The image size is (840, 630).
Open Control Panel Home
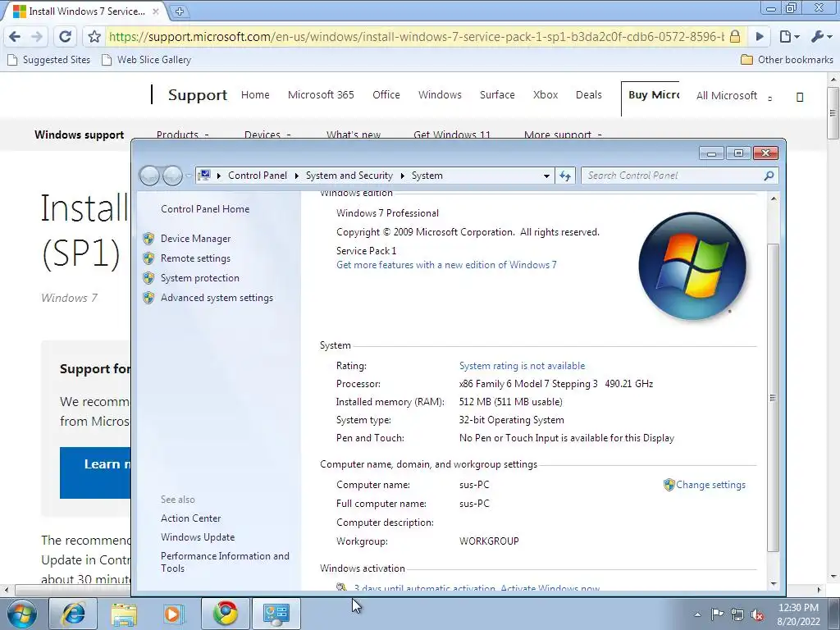click(204, 209)
